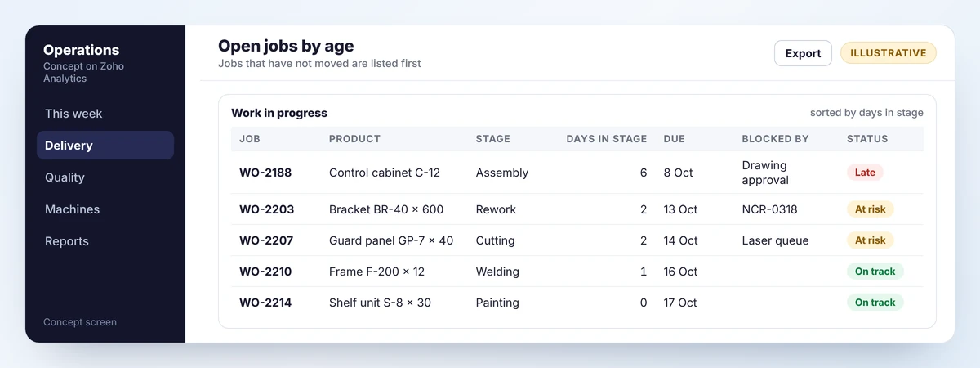Click the Export button
This screenshot has height=368, width=980.
[x=803, y=53]
